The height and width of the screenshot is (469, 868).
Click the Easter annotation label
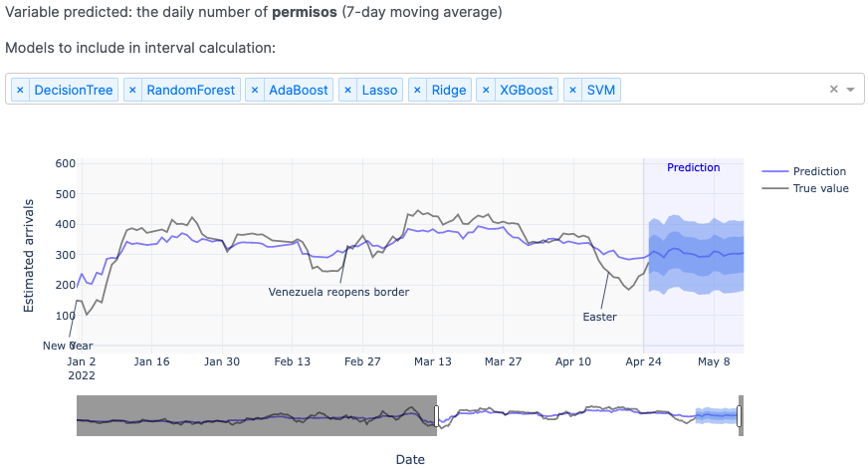(x=599, y=317)
